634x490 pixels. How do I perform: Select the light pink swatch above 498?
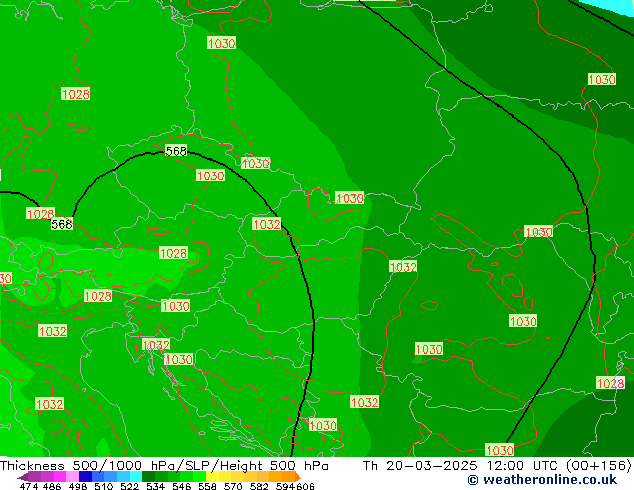pos(72,477)
